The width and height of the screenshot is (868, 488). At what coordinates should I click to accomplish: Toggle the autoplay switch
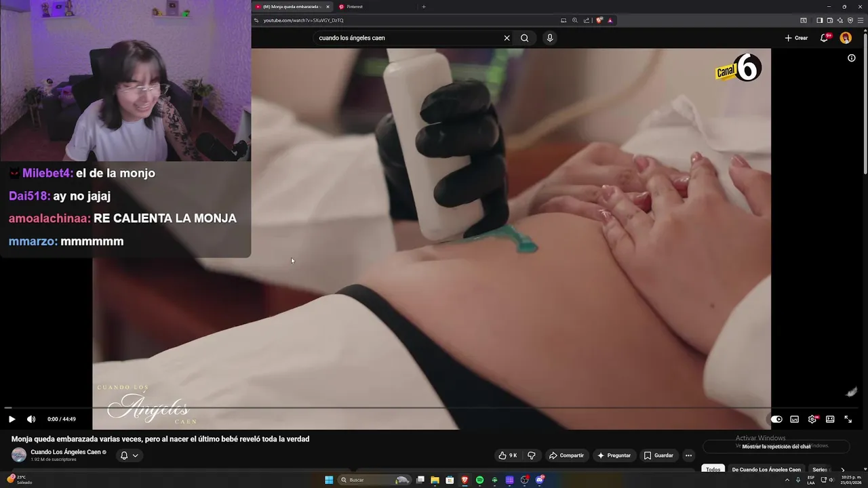[776, 419]
